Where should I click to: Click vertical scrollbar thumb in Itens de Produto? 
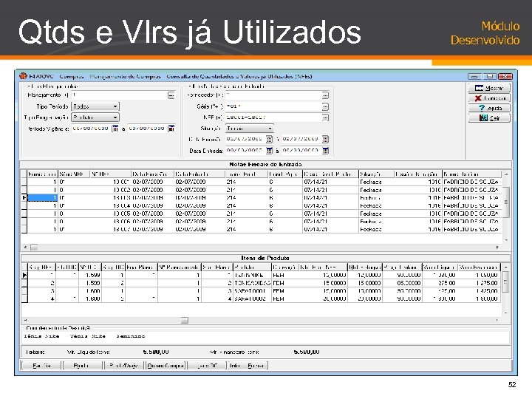pos(505,282)
